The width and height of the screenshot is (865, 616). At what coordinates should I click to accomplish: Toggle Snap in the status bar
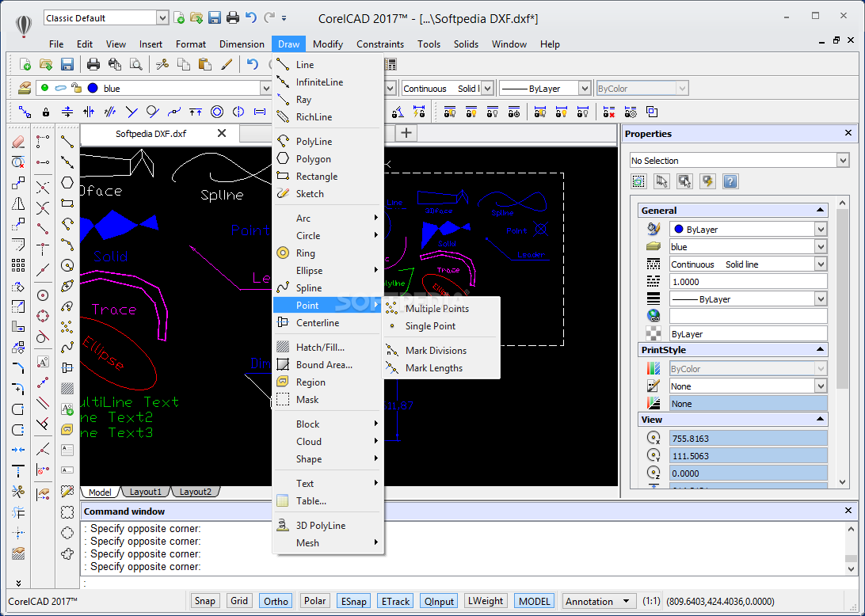pyautogui.click(x=204, y=601)
